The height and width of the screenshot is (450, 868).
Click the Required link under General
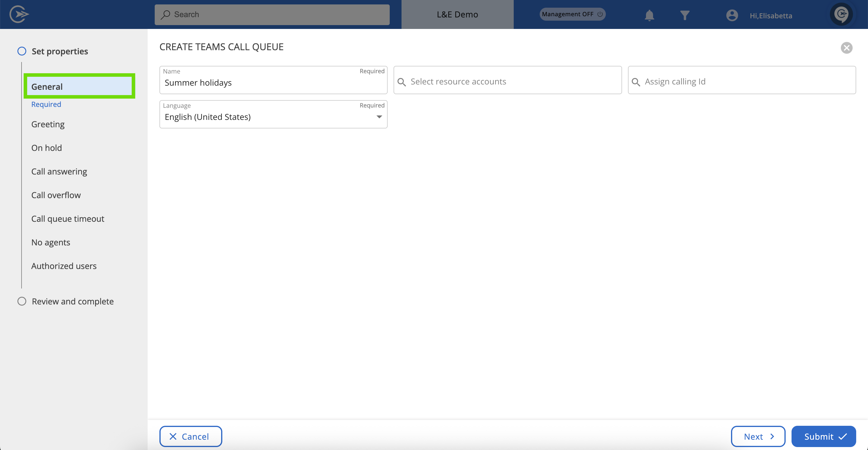click(46, 104)
